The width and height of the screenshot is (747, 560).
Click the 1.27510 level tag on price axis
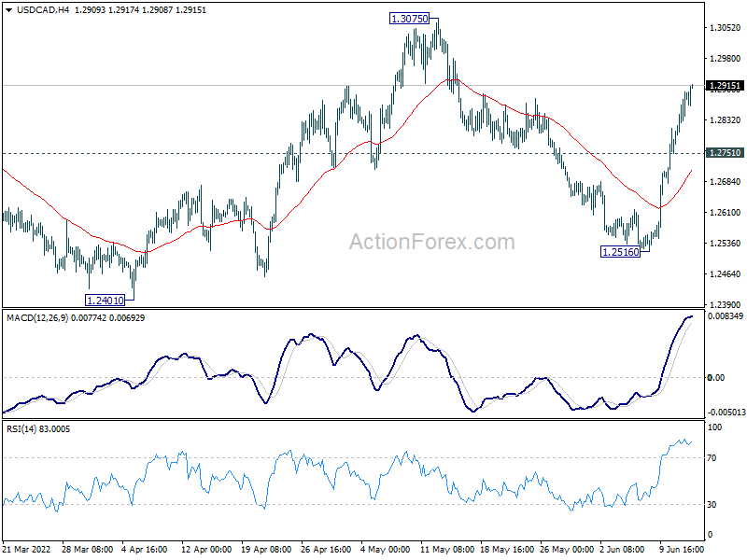pos(725,153)
